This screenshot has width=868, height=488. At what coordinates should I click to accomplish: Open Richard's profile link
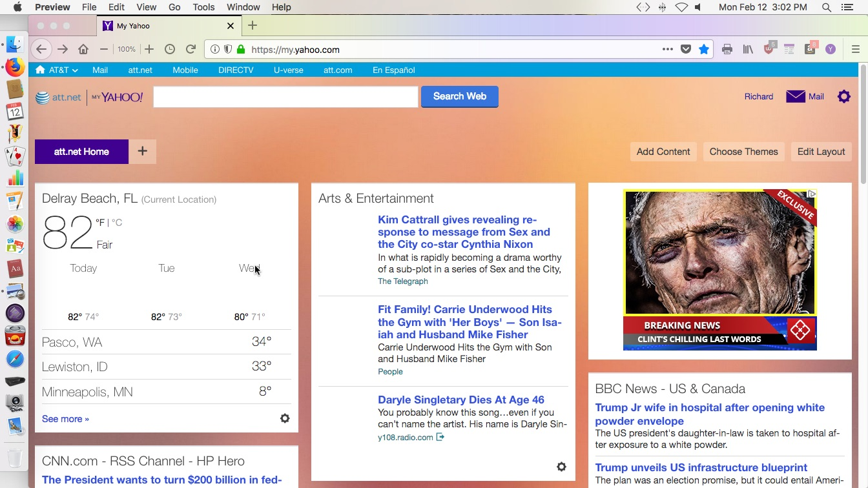point(758,96)
